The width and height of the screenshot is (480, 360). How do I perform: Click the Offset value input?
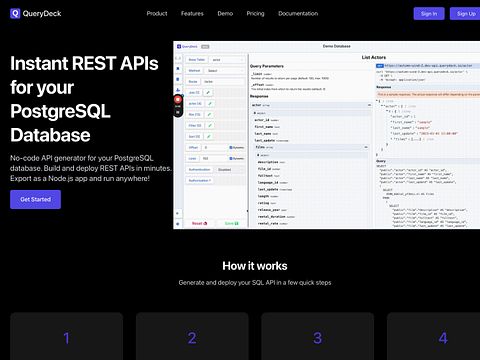215,147
